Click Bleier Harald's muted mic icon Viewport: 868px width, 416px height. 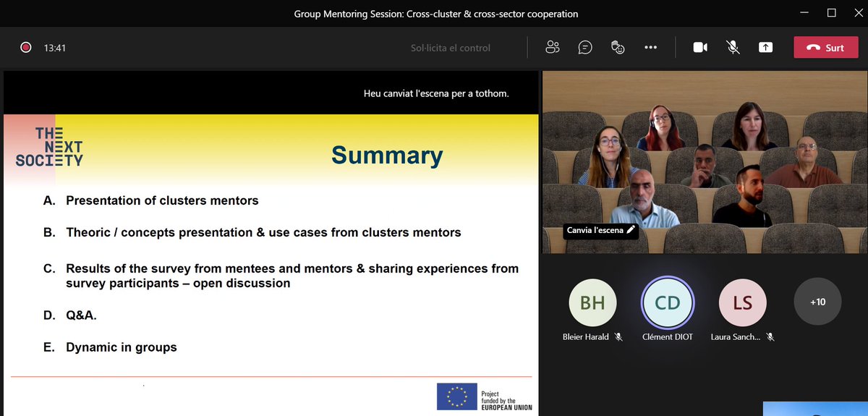point(618,337)
